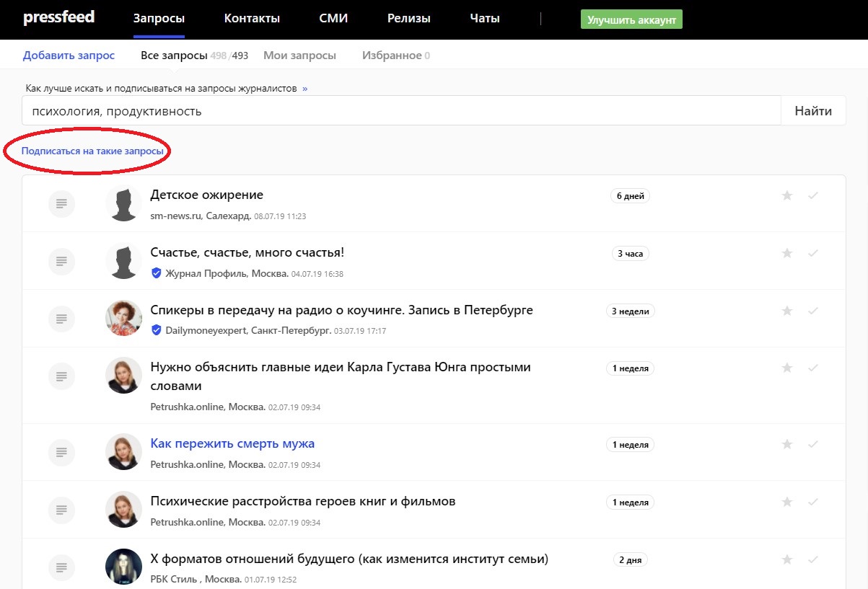Click the search field with 'психология, продуктивность'
This screenshot has height=589, width=868.
pos(400,111)
